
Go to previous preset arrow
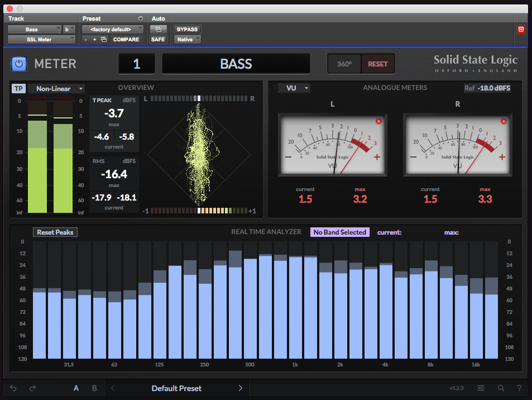[x=113, y=388]
